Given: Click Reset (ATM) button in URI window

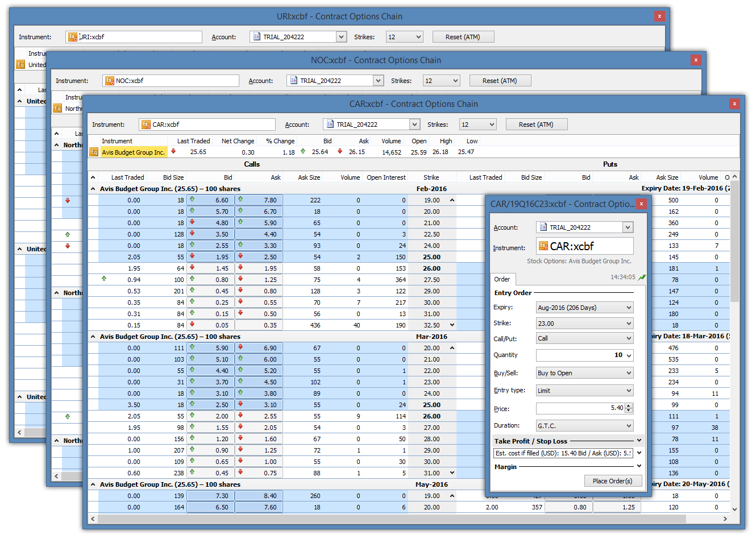Looking at the screenshot, I should (463, 37).
